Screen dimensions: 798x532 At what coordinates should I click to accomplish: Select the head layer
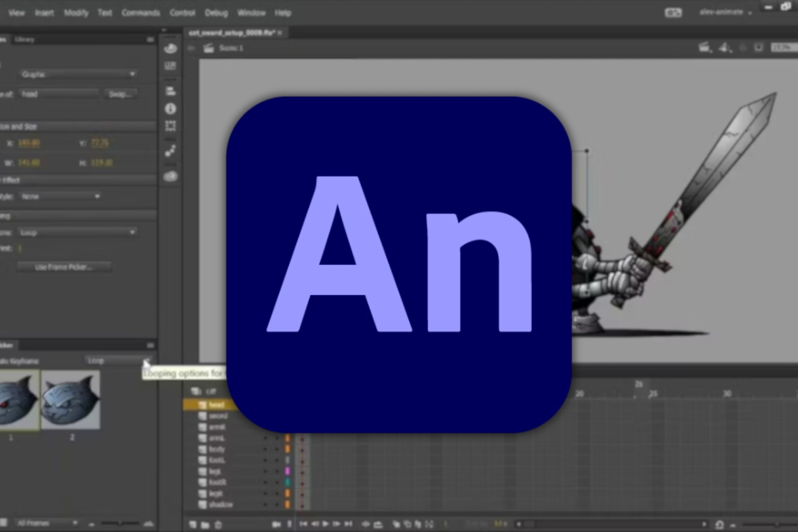point(216,405)
